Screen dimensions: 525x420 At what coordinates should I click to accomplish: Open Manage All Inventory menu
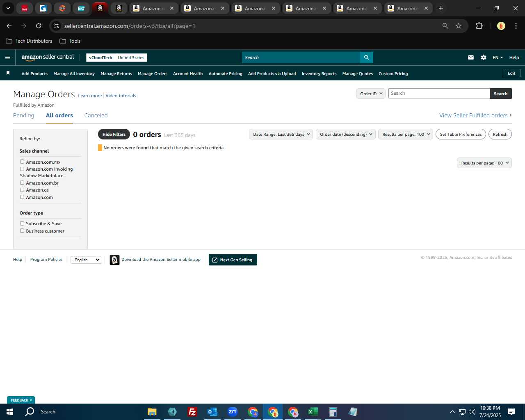point(74,73)
